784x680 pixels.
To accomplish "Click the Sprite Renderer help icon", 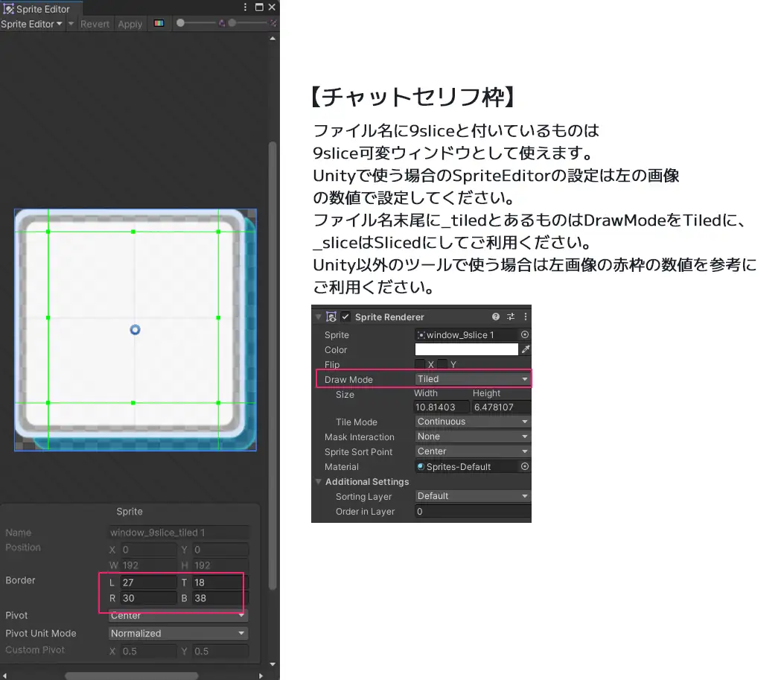I will point(495,316).
